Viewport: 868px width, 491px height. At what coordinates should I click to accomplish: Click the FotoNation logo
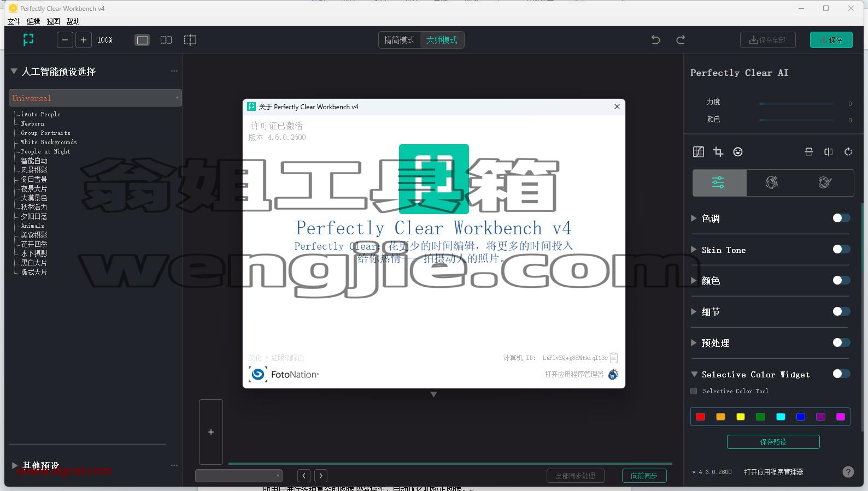(x=284, y=374)
